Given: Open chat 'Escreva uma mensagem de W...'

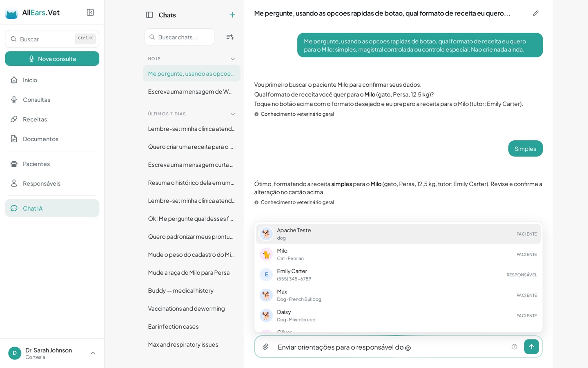Looking at the screenshot, I should (192, 91).
